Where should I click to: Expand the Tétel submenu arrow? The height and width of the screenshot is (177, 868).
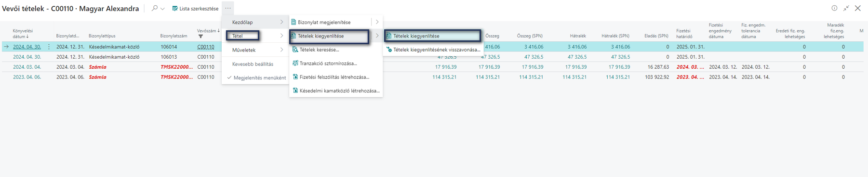pyautogui.click(x=281, y=36)
